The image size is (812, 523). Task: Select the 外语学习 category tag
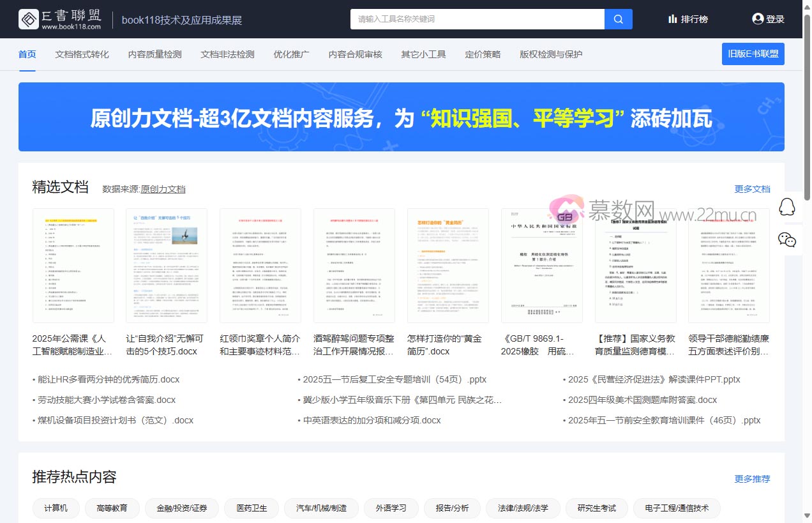pyautogui.click(x=391, y=508)
